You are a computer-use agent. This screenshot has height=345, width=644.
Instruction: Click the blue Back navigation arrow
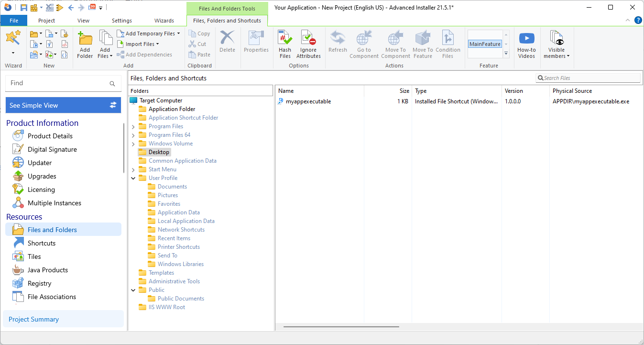pos(71,7)
